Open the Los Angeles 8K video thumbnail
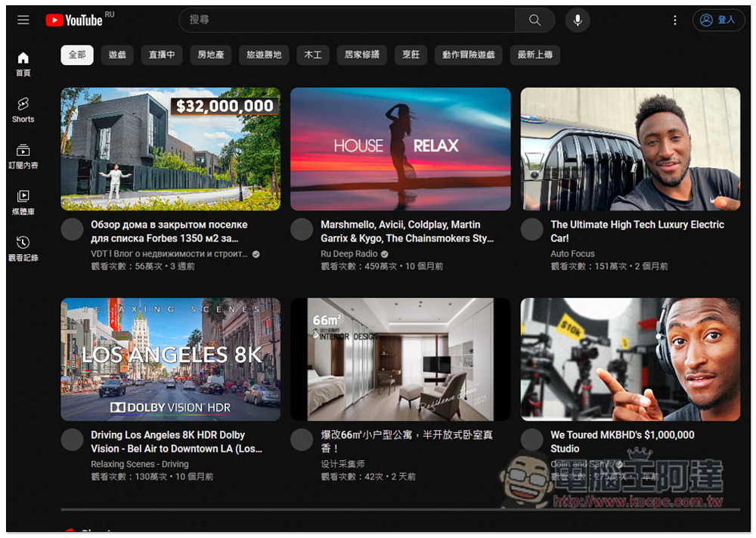Screen dimensions: 756x538 (x=170, y=359)
